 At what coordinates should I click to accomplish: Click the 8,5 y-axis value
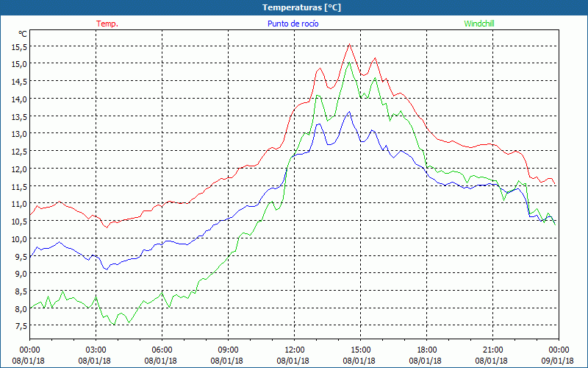[21, 291]
